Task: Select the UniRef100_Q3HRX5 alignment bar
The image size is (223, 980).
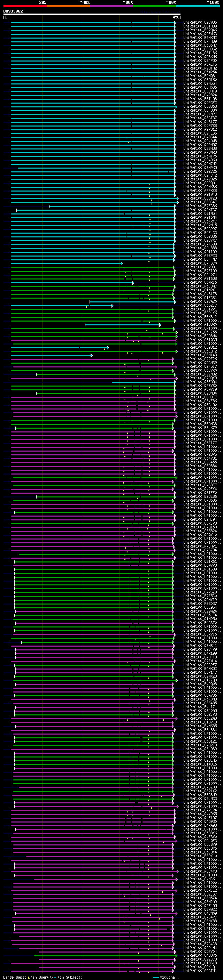Action: click(x=97, y=168)
